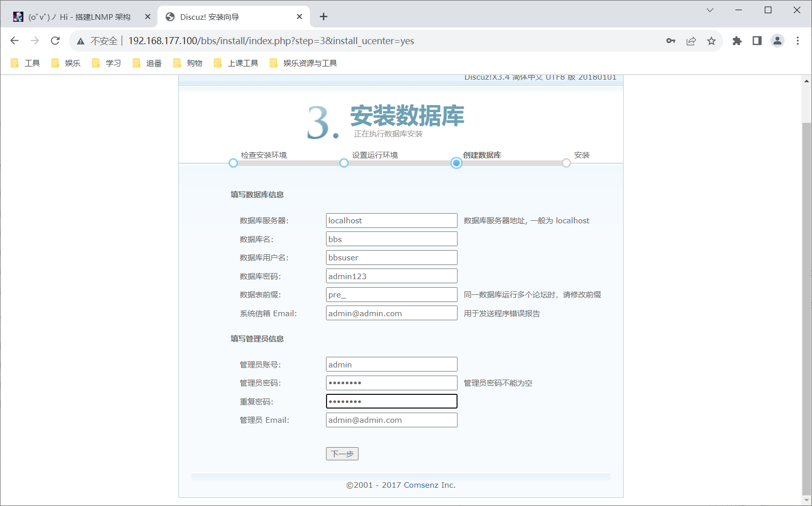The image size is (812, 506).
Task: Open the 学习 bookmark folder
Action: pos(107,63)
